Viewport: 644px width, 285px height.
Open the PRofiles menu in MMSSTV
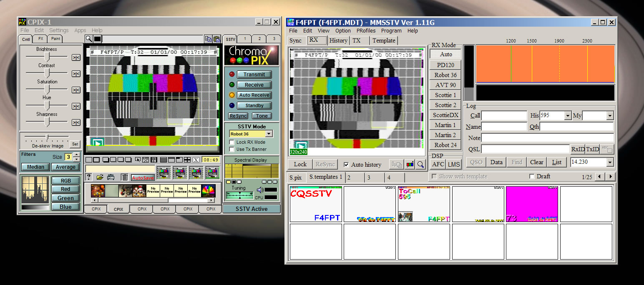(367, 31)
